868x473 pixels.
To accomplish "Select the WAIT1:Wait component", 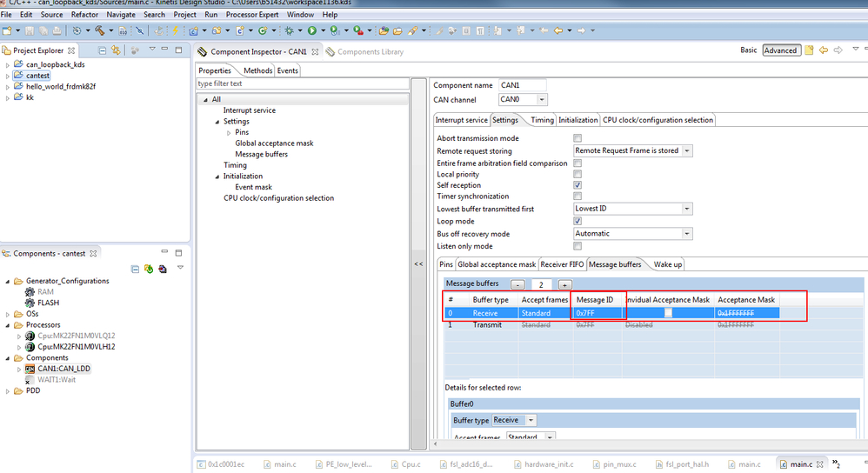I will pos(57,379).
